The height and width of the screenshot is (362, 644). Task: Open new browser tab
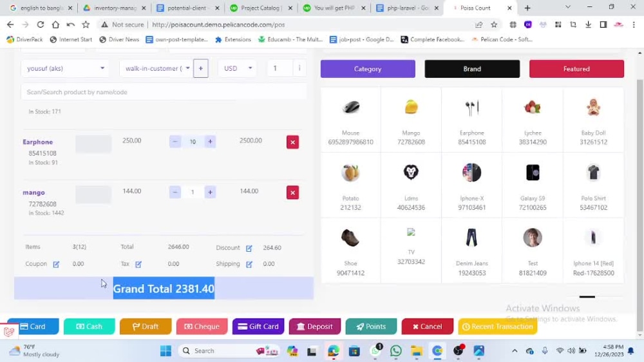click(527, 8)
